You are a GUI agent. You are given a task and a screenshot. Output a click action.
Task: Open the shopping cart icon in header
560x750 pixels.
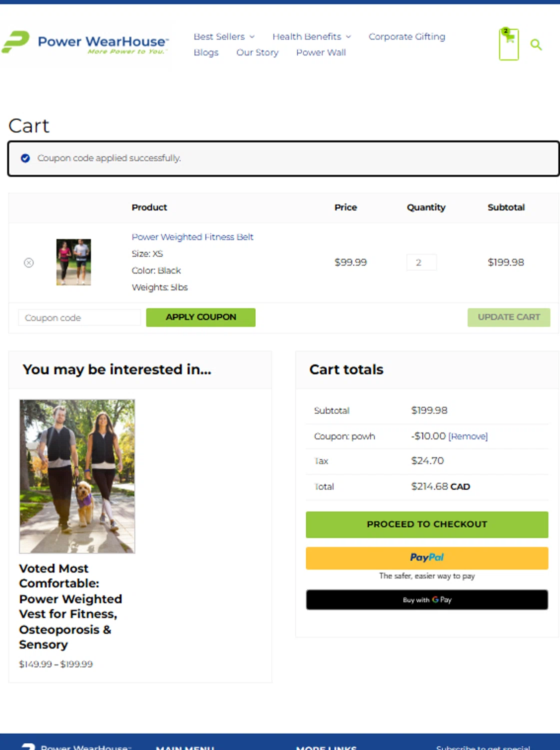coord(509,44)
